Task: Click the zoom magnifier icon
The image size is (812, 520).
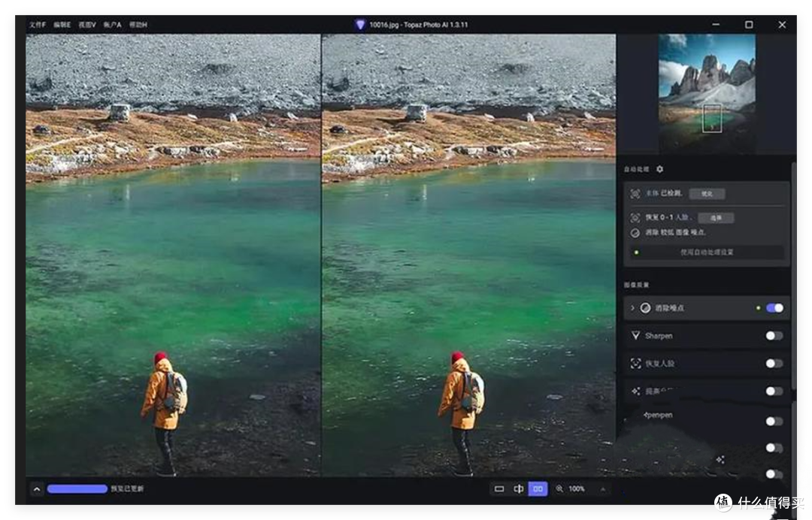Action: (x=560, y=489)
